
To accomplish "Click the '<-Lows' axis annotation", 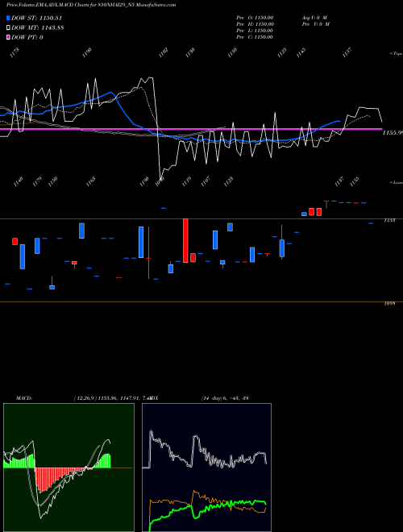I will 396,182.
